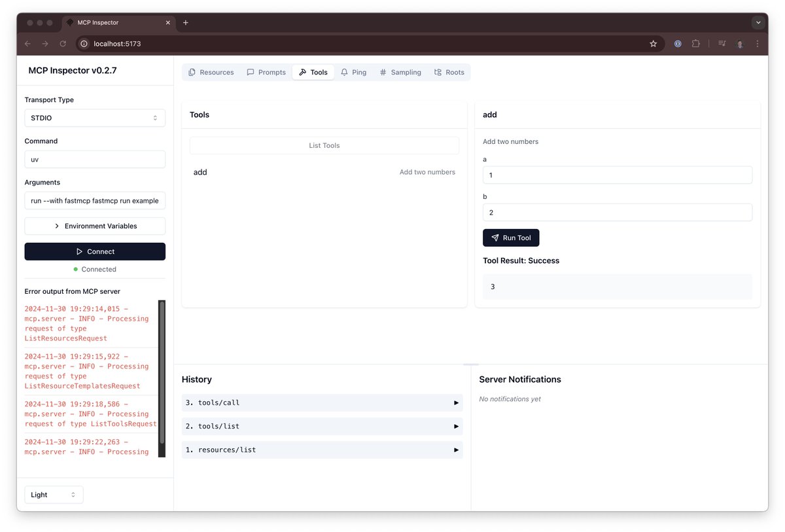Image resolution: width=785 pixels, height=532 pixels.
Task: Open the Roots tab
Action: (x=449, y=72)
